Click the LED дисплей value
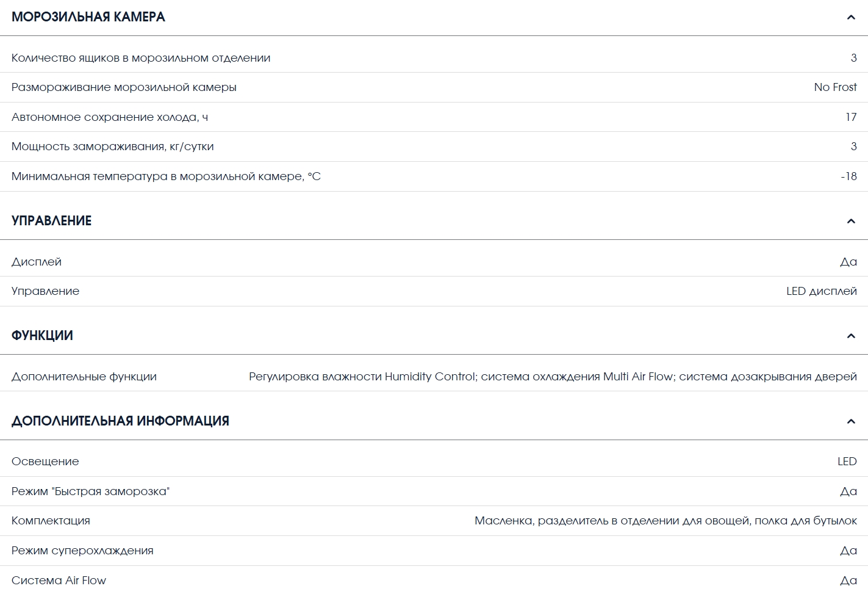The image size is (868, 594). point(822,291)
